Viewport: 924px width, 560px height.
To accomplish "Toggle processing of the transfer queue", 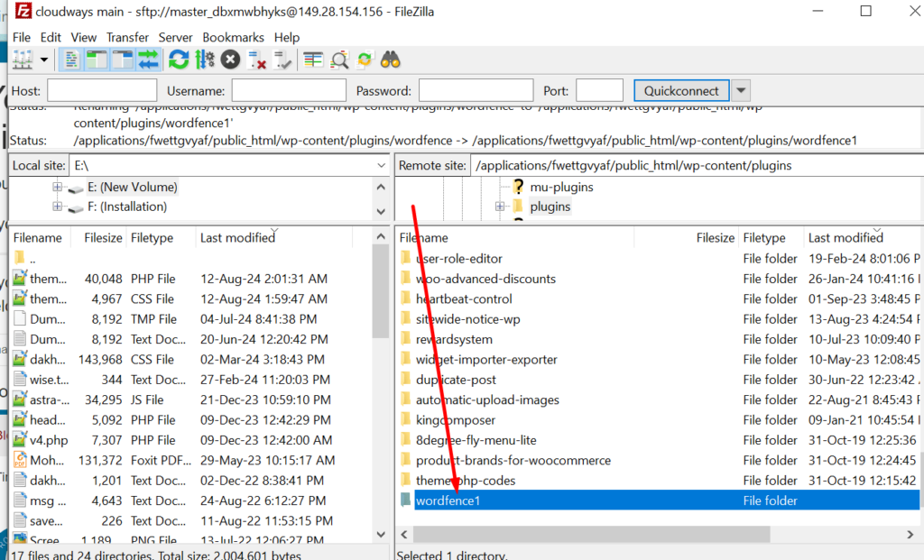I will pos(203,60).
